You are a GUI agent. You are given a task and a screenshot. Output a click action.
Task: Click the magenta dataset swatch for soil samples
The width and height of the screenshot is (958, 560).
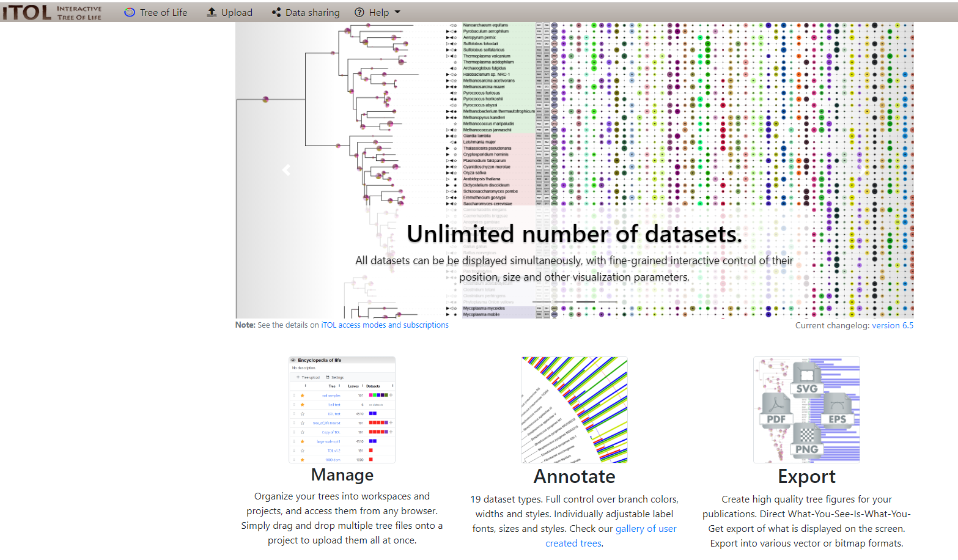[x=371, y=396]
